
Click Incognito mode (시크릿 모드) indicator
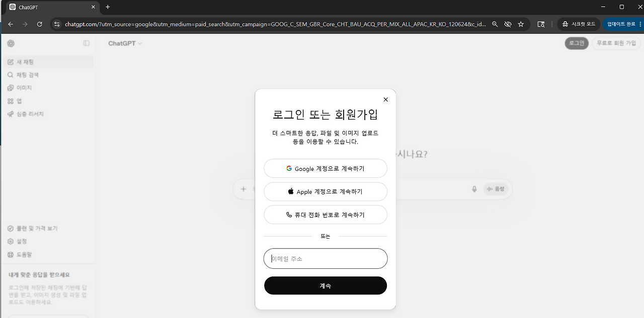579,24
